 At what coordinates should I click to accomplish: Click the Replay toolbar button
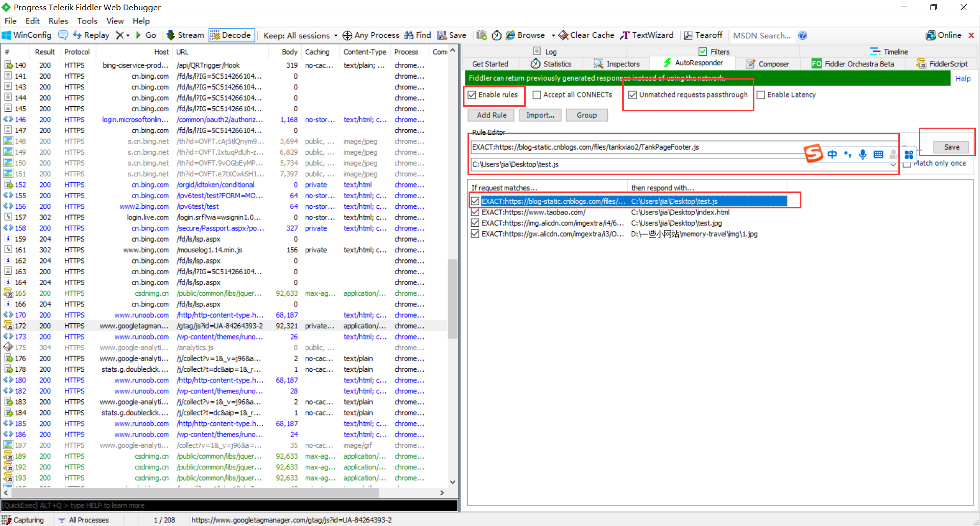pyautogui.click(x=91, y=35)
